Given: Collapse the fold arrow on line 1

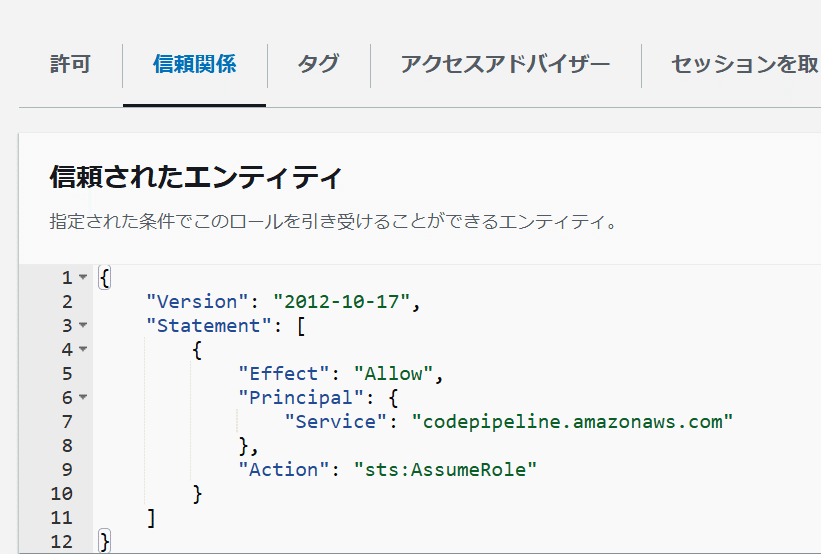Looking at the screenshot, I should pyautogui.click(x=83, y=276).
